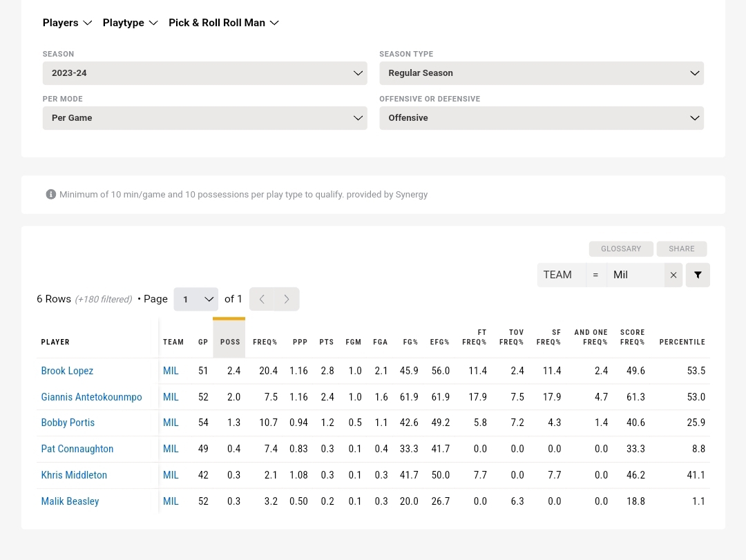This screenshot has height=560, width=746.
Task: Open Brook Lopez player link
Action: [x=67, y=371]
